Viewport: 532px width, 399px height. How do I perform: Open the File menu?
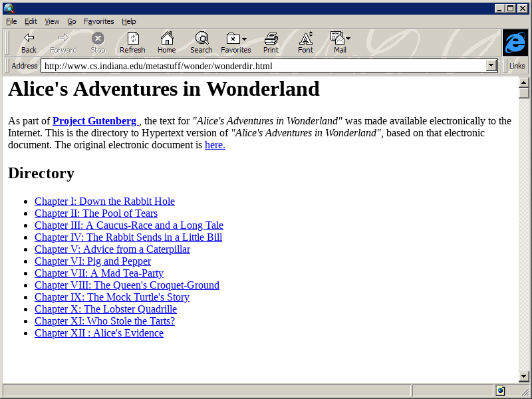(11, 21)
